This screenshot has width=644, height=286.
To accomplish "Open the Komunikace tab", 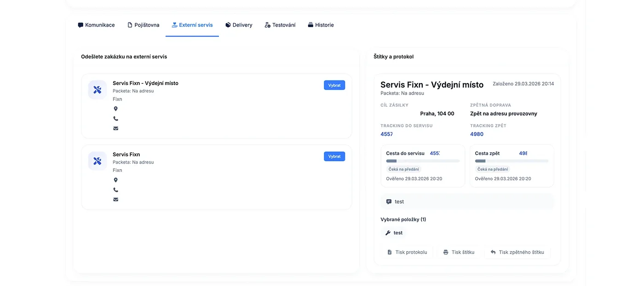I will [96, 25].
